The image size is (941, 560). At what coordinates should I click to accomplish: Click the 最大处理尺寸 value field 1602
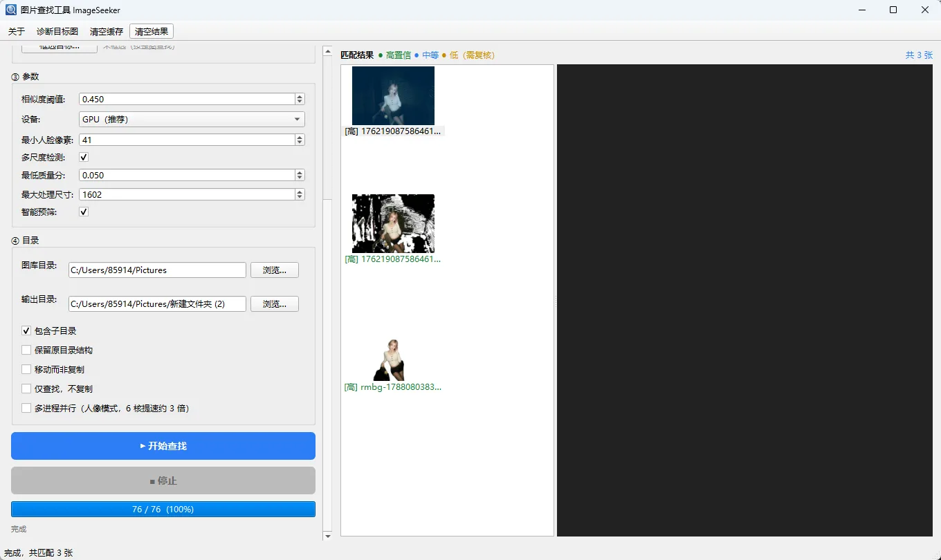point(187,194)
